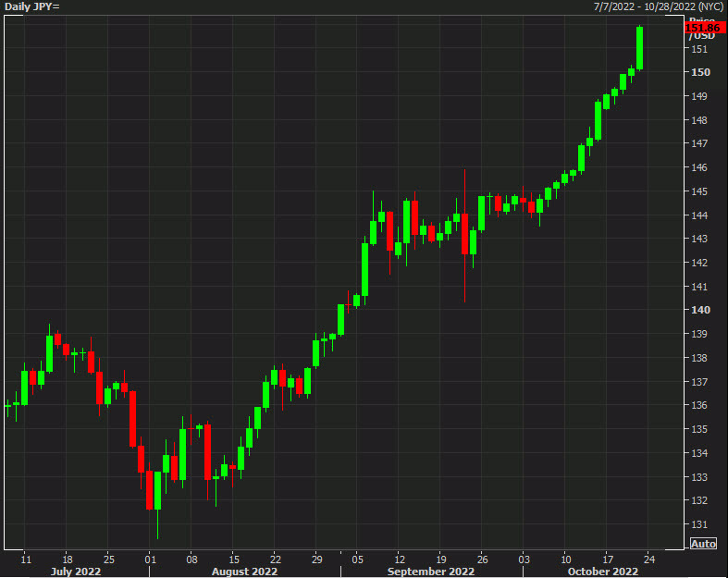Click the 26 date tick in September
Viewport: 728px width, 578px height.
click(482, 559)
